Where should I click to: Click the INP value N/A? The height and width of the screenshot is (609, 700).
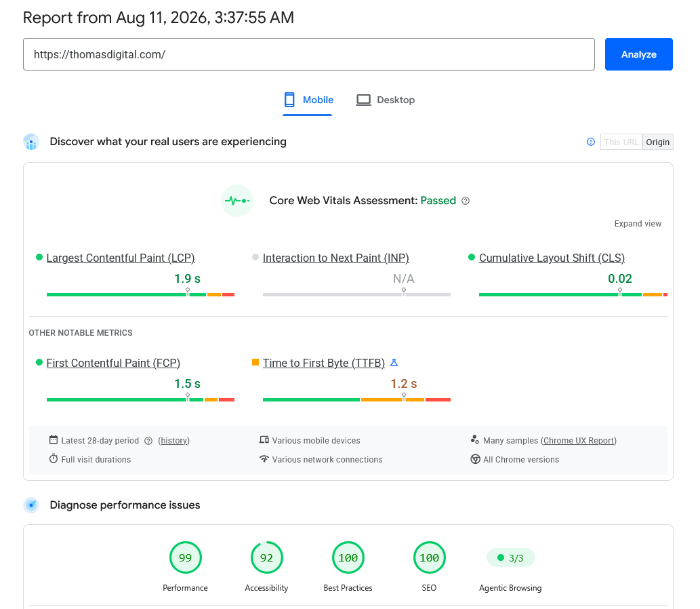pyautogui.click(x=404, y=278)
